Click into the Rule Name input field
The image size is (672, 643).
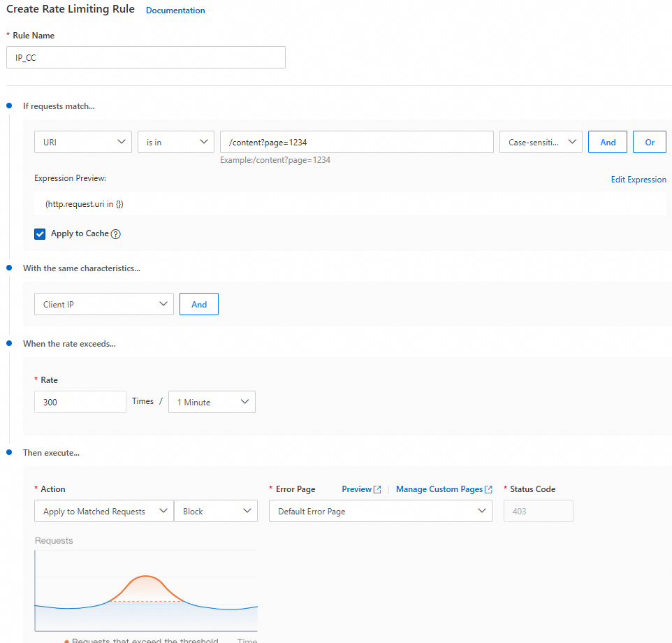click(145, 57)
